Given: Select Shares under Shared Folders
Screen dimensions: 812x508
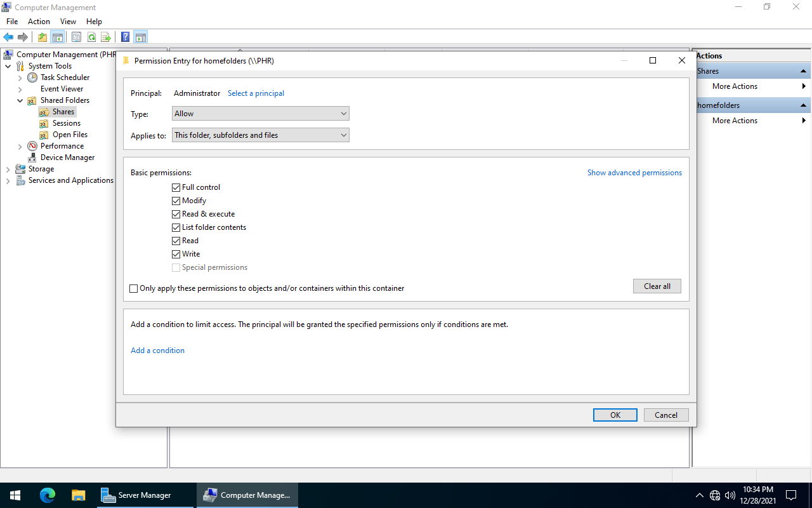Looking at the screenshot, I should [x=63, y=111].
